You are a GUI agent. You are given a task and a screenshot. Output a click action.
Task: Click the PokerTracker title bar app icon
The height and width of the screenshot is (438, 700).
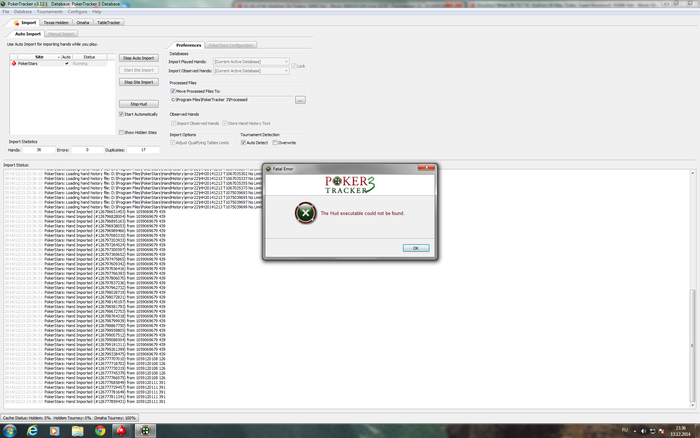point(3,4)
